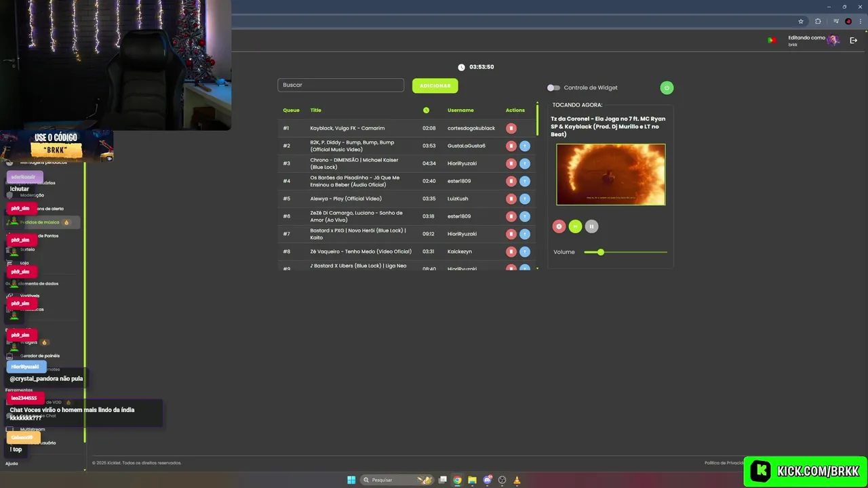Open File Explorer from the taskbar

click(x=472, y=480)
